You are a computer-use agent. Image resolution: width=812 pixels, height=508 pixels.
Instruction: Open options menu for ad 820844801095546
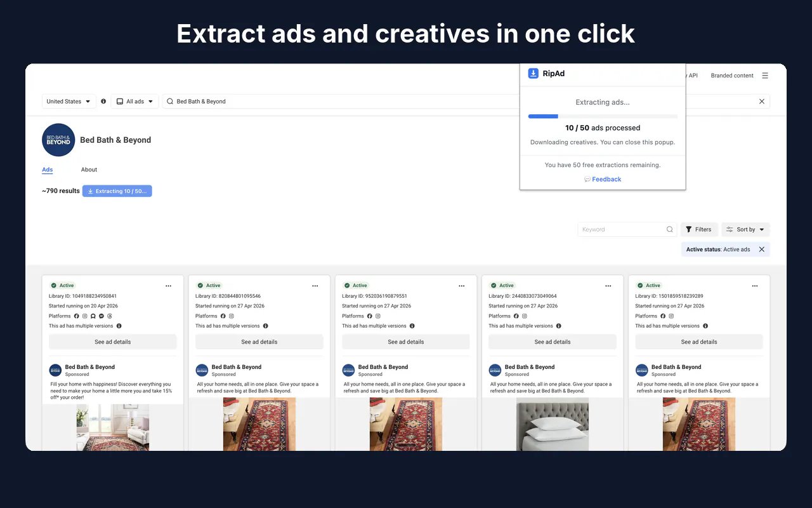click(x=315, y=286)
